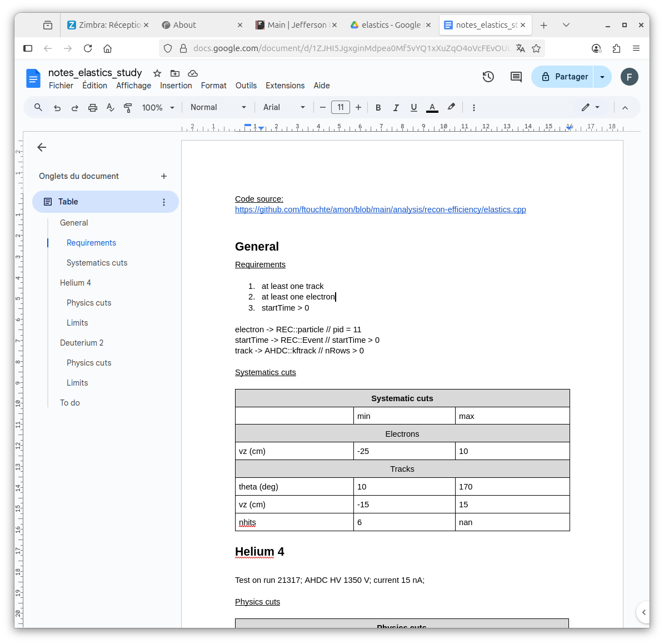Image resolution: width=664 pixels, height=644 pixels.
Task: Click the translate page icon
Action: point(521,49)
